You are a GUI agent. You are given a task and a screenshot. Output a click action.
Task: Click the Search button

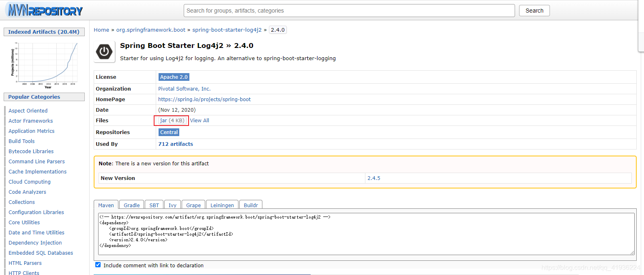tap(534, 11)
